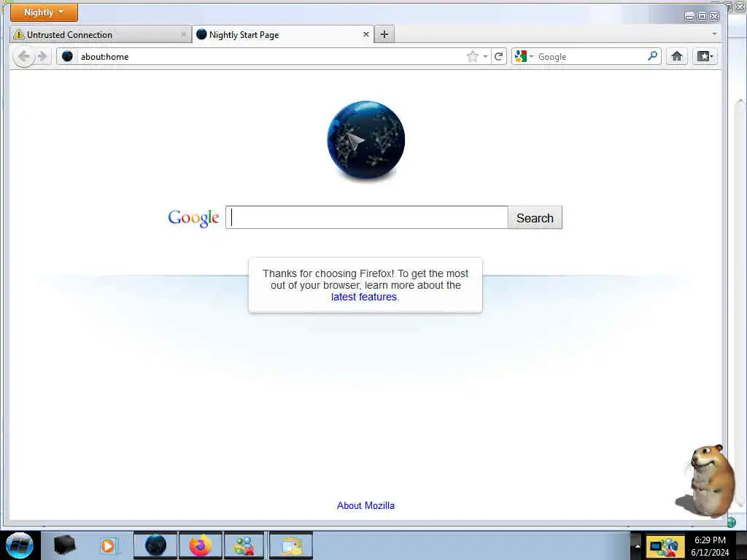Open Firefox from the taskbar
The height and width of the screenshot is (560, 747).
click(201, 545)
